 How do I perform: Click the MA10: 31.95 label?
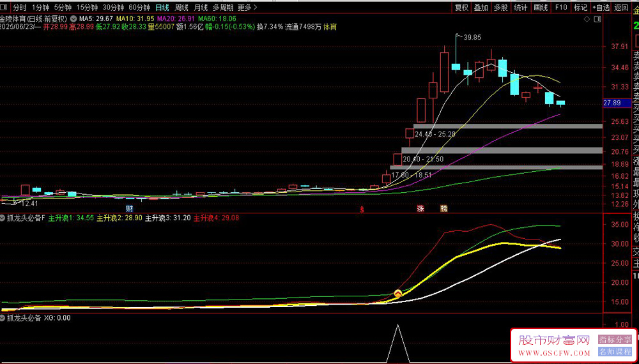coord(135,19)
